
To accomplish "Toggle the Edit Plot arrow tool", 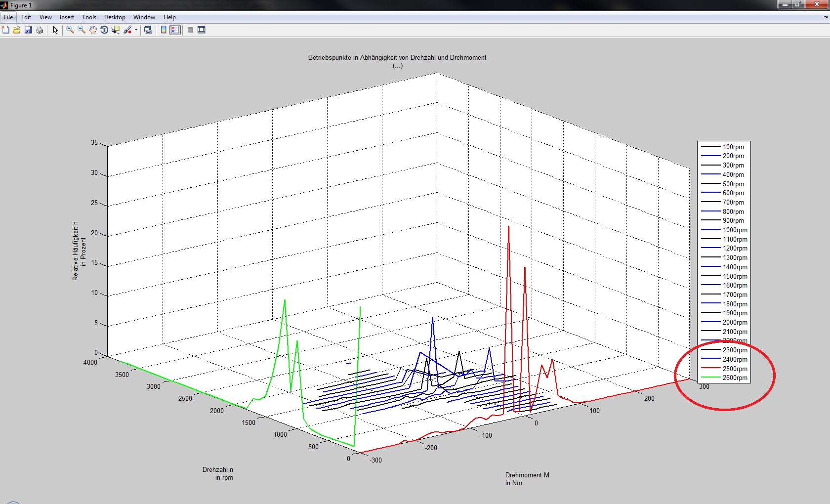I will pyautogui.click(x=55, y=30).
